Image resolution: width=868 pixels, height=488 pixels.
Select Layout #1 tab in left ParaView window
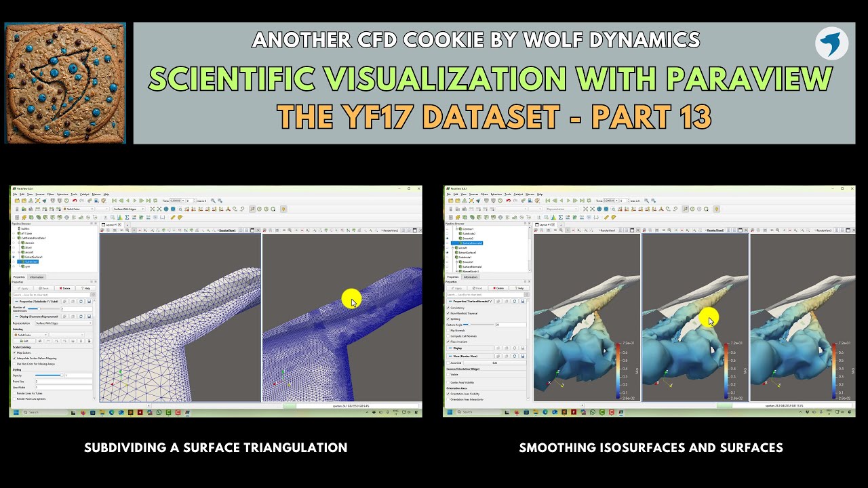click(111, 224)
